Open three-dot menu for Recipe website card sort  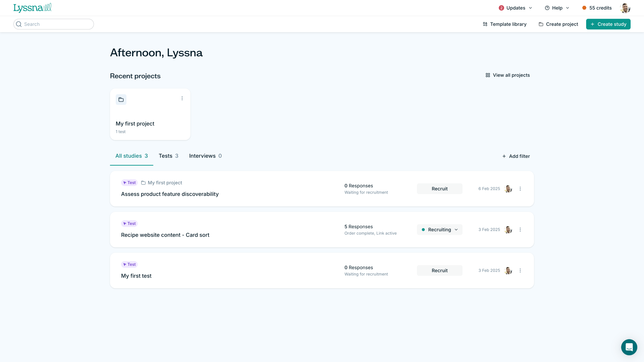pos(520,230)
